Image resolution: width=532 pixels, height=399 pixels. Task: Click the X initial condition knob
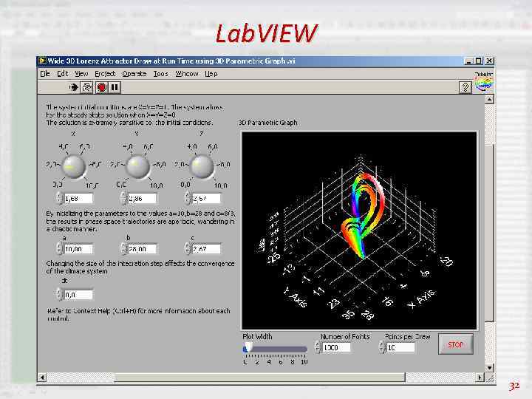tap(74, 166)
